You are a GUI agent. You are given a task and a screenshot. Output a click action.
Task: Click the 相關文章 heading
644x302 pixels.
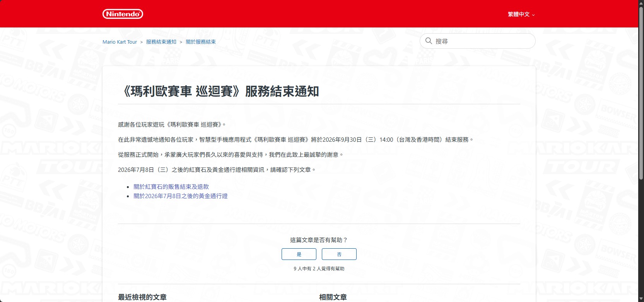point(333,297)
